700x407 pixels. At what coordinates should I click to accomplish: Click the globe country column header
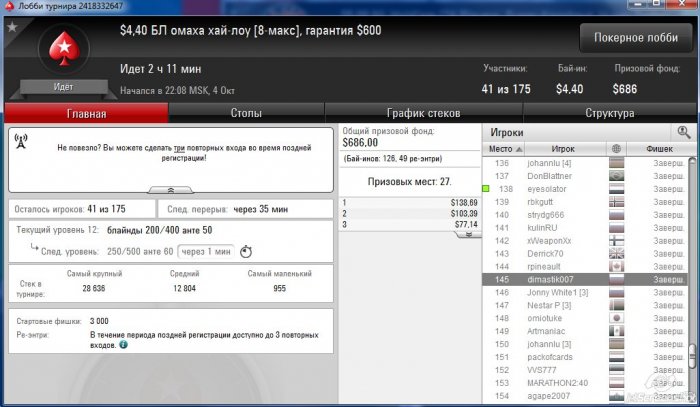point(617,149)
